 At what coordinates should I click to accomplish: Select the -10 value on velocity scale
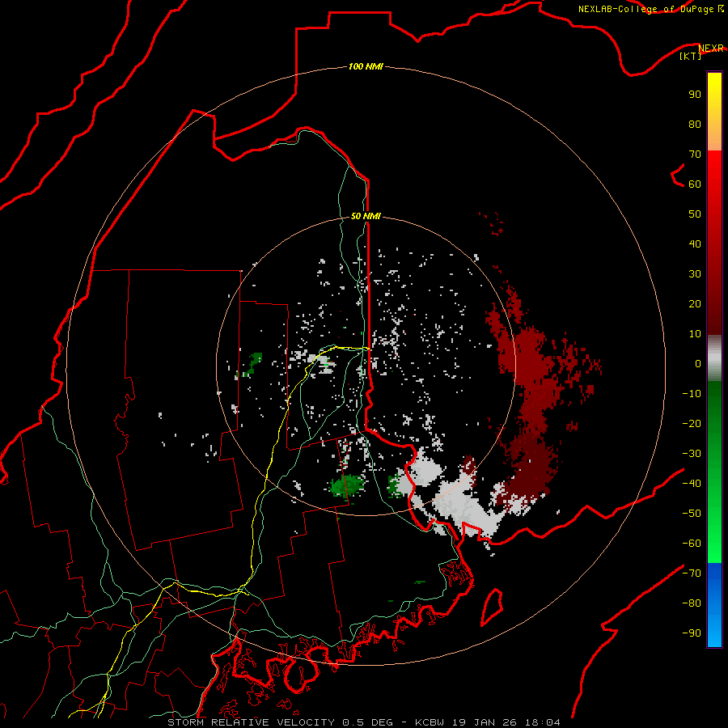click(692, 394)
